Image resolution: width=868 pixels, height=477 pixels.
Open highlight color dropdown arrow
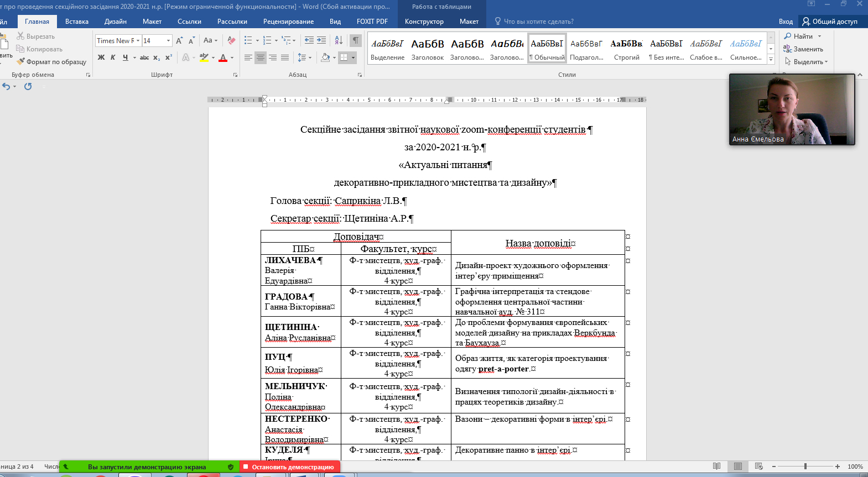(x=213, y=57)
